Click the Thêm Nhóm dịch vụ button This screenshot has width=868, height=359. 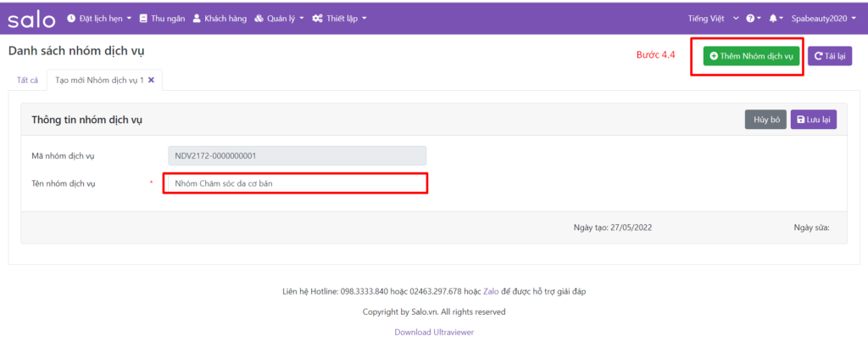[x=751, y=56]
